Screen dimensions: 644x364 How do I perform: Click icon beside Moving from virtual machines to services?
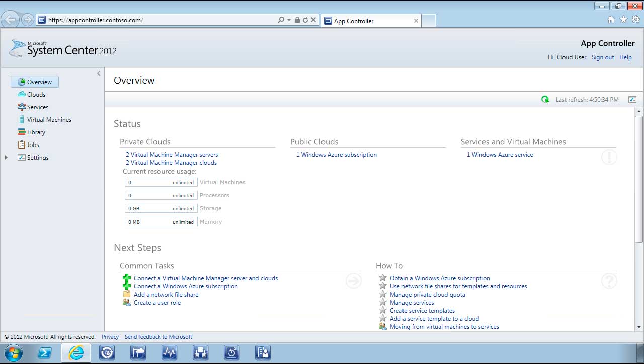click(383, 326)
